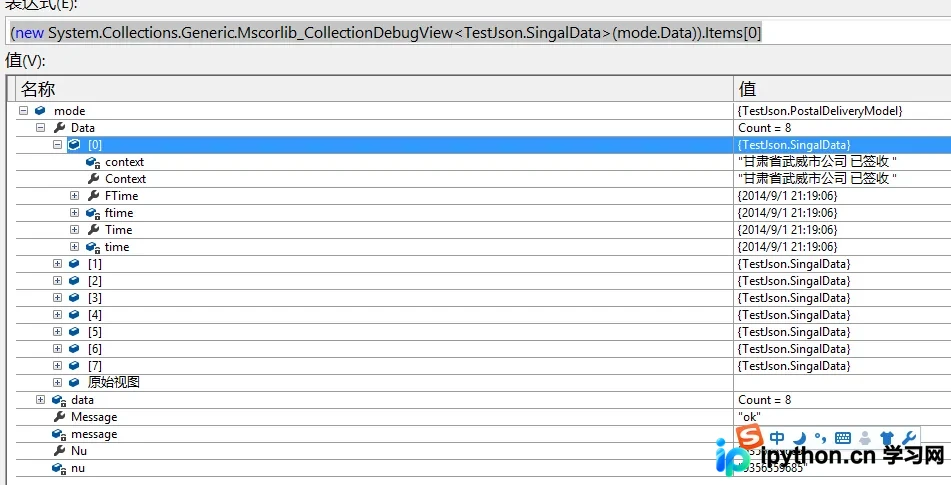Image resolution: width=951 pixels, height=485 pixels.
Task: Select the mode row name
Action: (x=69, y=111)
